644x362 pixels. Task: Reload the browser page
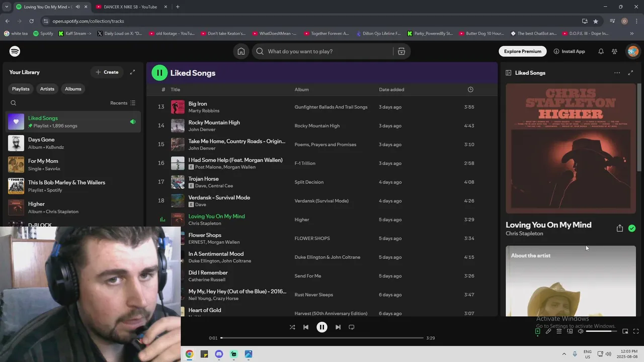[x=31, y=21]
